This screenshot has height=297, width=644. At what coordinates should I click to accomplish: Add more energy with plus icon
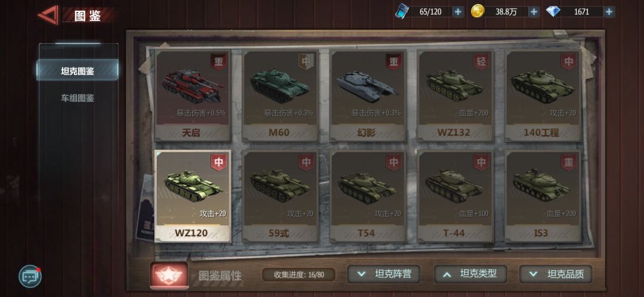457,12
